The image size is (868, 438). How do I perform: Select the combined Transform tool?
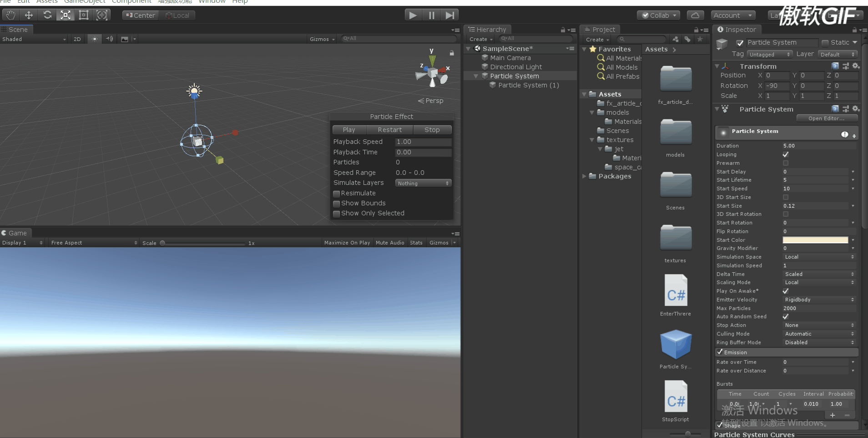click(102, 15)
